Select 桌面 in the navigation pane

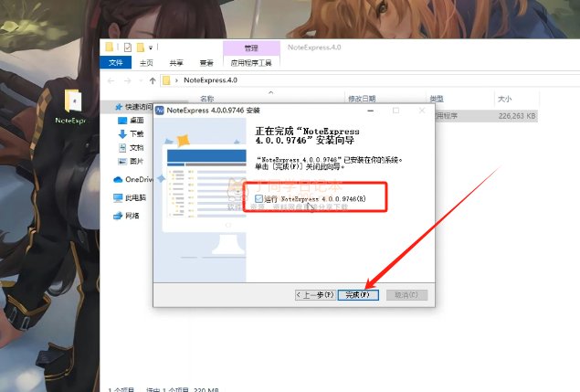coord(131,121)
